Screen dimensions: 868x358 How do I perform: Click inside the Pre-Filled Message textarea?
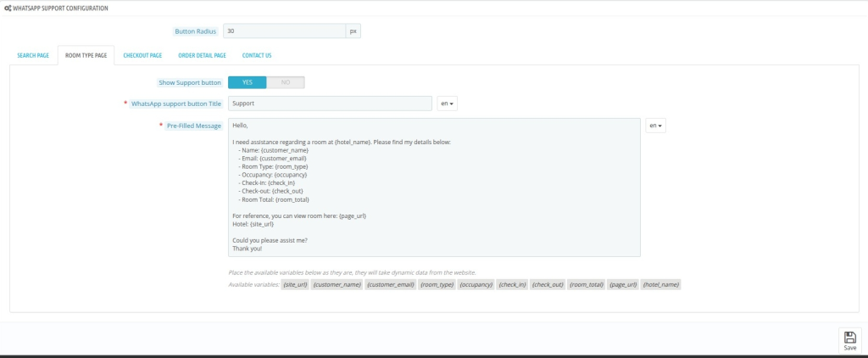coord(434,187)
